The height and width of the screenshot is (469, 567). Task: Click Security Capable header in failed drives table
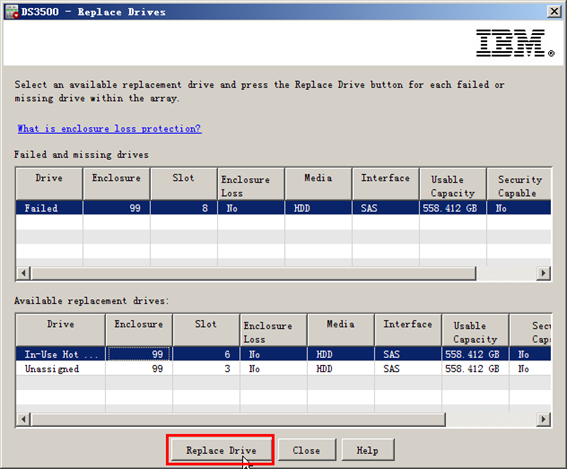coord(519,184)
